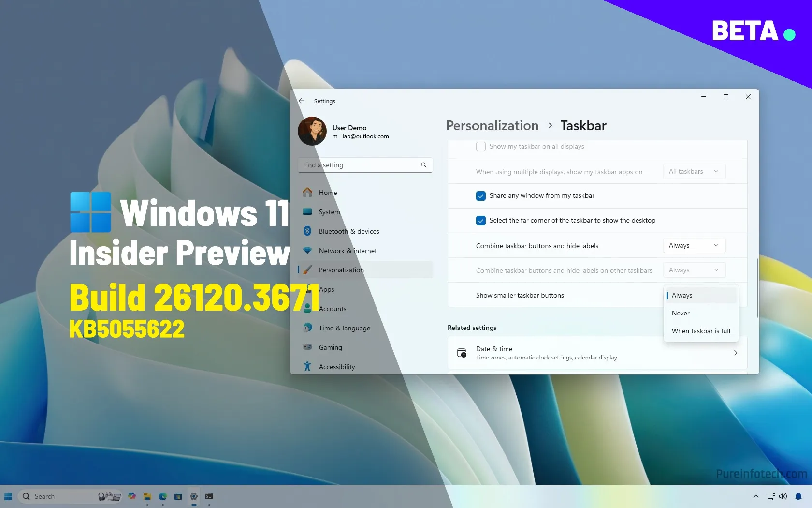The image size is (812, 508).
Task: Go to Home in sidebar
Action: click(x=365, y=192)
